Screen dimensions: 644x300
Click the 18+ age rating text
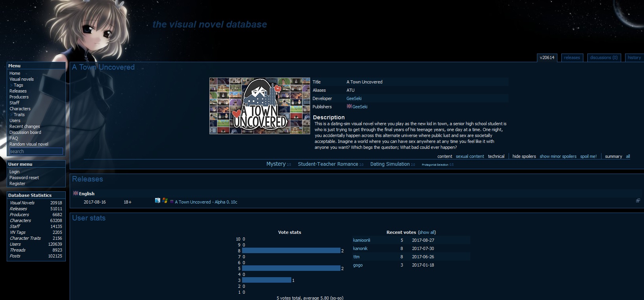click(128, 202)
